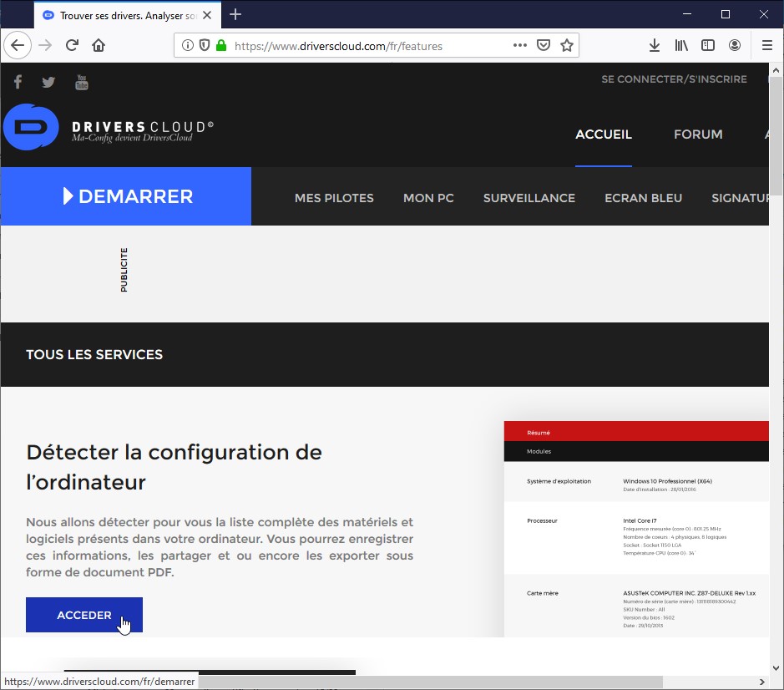Open a new browser tab
784x690 pixels.
pos(235,14)
